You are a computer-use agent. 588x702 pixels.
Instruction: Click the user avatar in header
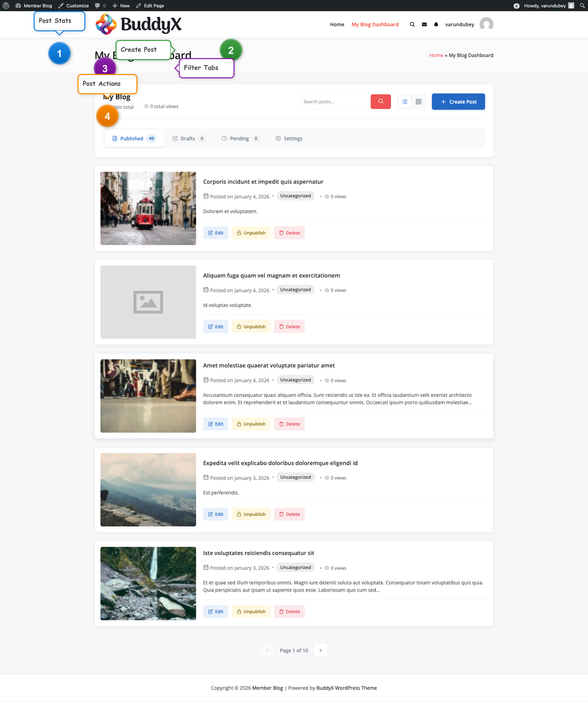click(x=486, y=24)
